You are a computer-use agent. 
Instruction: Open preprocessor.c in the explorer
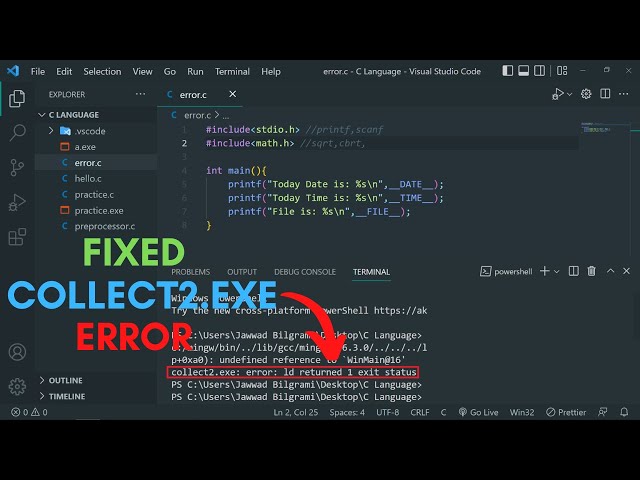[x=96, y=226]
